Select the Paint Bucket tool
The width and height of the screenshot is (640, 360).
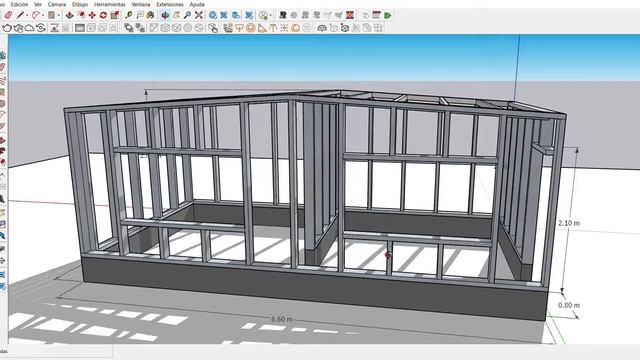click(151, 16)
